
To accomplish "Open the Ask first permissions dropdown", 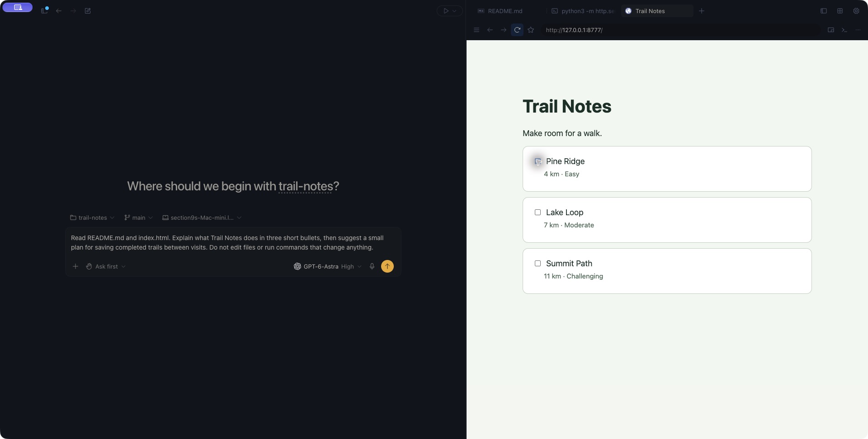I will coord(106,266).
